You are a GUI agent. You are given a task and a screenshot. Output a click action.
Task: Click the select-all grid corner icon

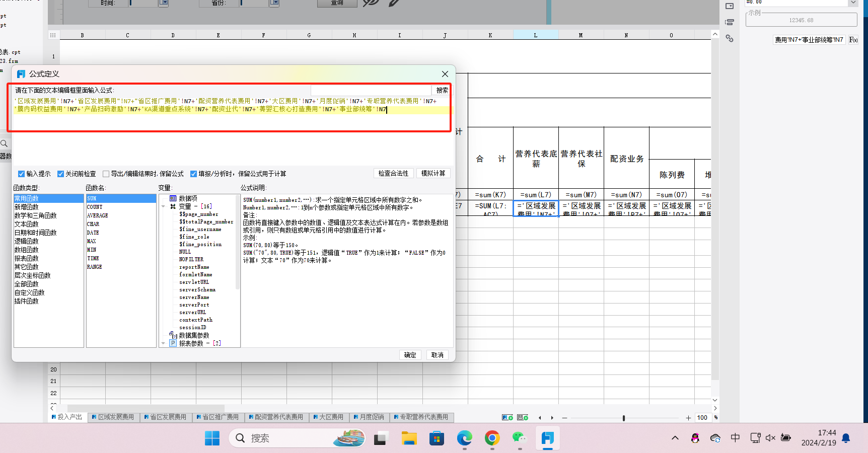pyautogui.click(x=52, y=35)
